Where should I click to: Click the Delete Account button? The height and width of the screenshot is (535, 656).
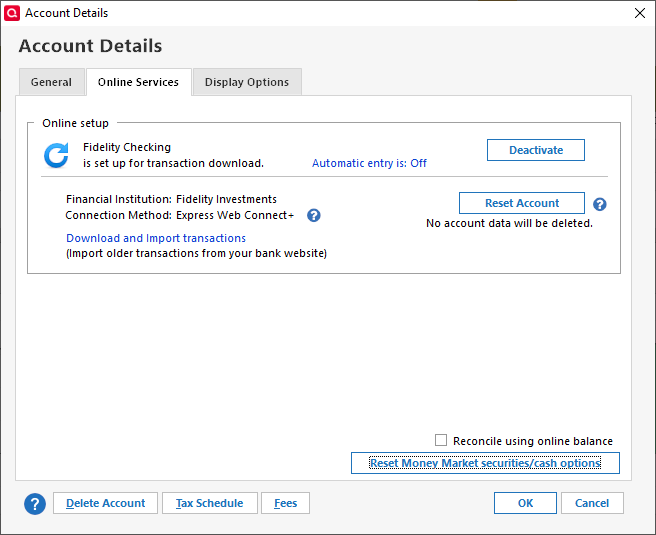pos(105,503)
